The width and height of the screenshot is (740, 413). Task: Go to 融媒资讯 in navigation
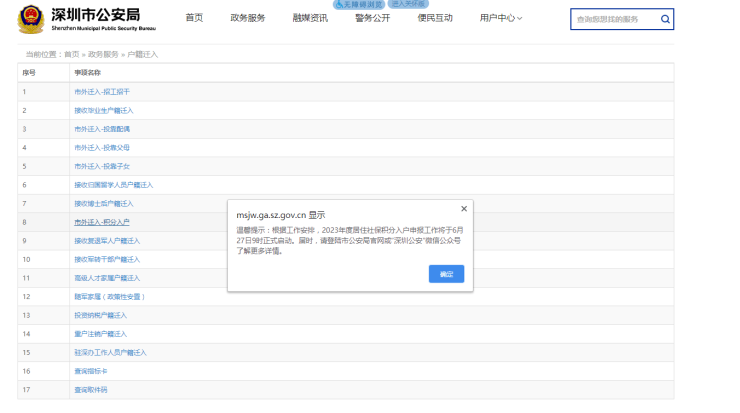(309, 19)
